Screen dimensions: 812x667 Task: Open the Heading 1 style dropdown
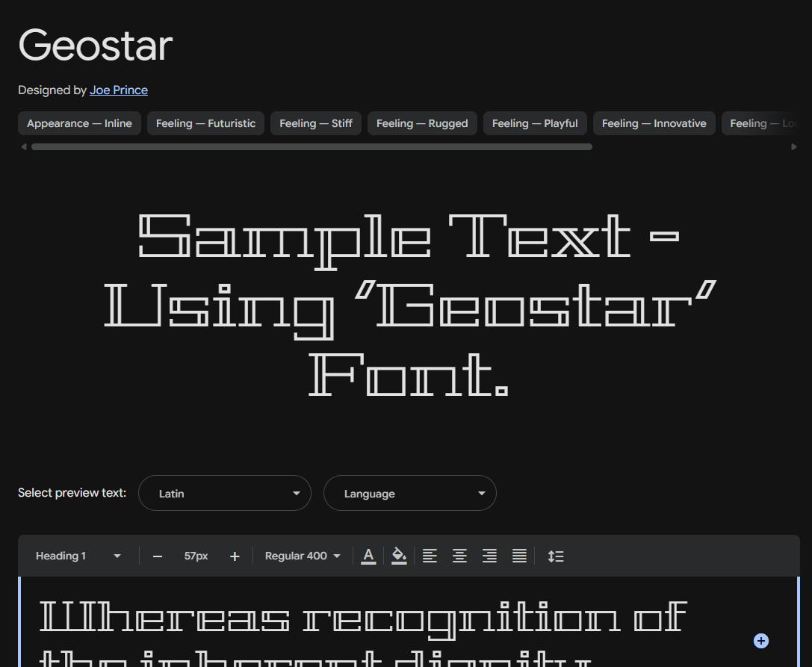pos(78,556)
